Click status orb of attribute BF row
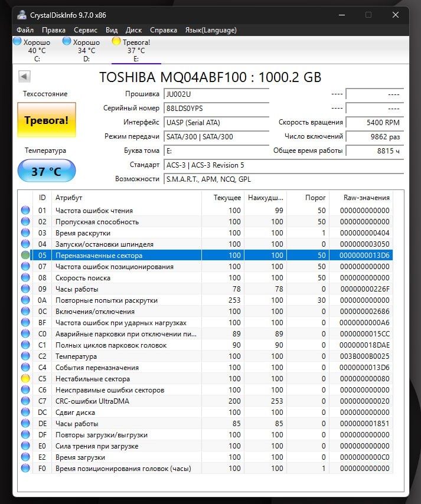 click(x=25, y=323)
